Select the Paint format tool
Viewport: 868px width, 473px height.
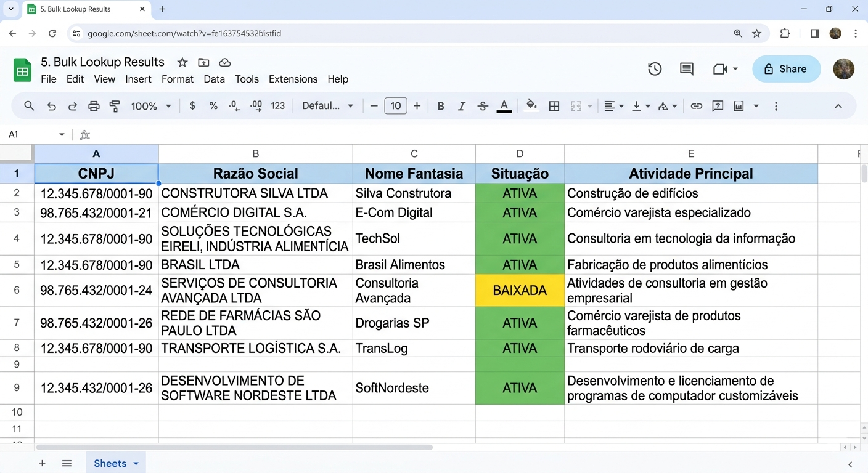pos(115,105)
